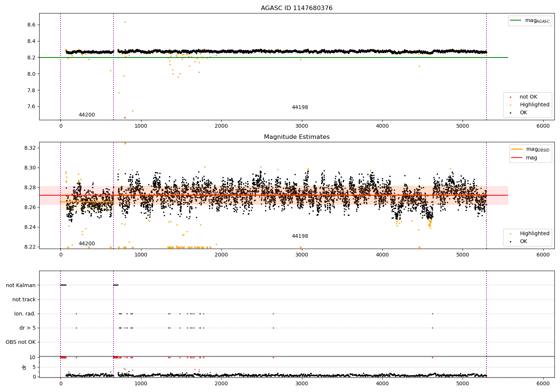Click the 8.22 tick label on middle plot
This screenshot has height=392, width=560.
(x=29, y=247)
